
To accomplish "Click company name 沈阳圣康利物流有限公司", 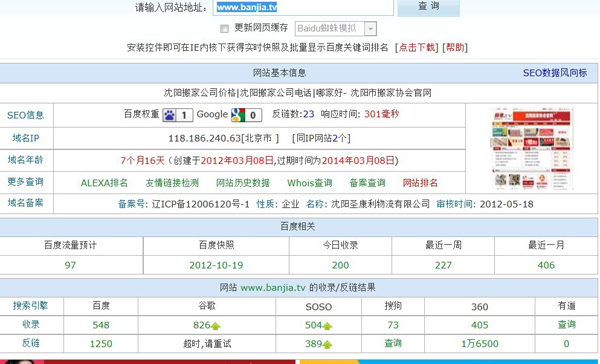I will pos(380,204).
